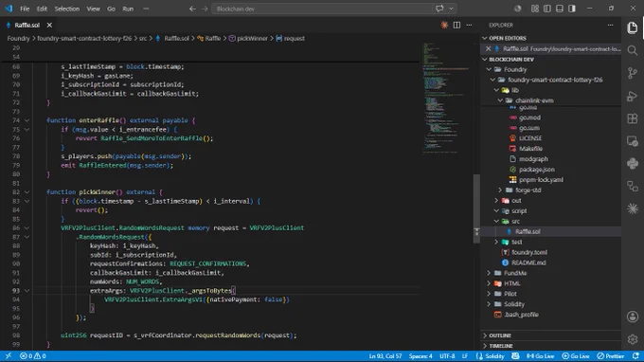Viewport: 644px width, 362px height.
Task: Click the Prettier status bar button
Action: click(x=610, y=355)
